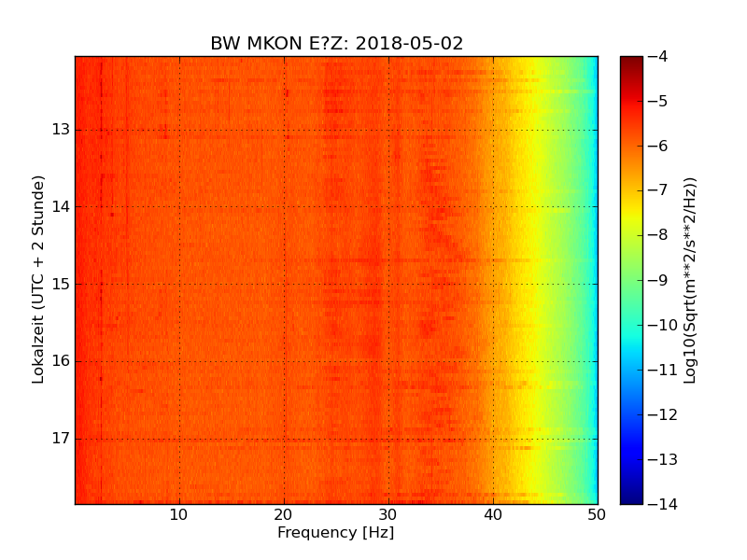
Task: Click the y-axis tick label "15"
Action: pyautogui.click(x=61, y=284)
